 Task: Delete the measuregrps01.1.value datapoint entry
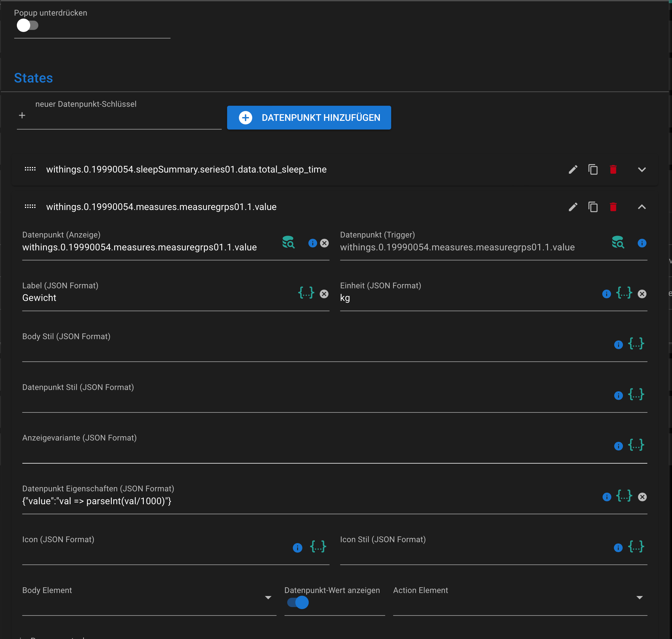[x=613, y=207]
